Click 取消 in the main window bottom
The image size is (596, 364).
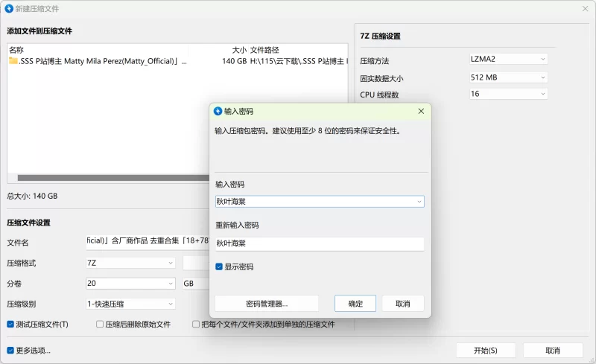pos(553,351)
